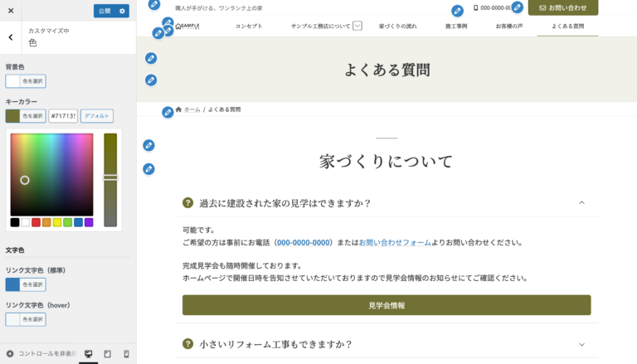637x364 pixels.
Task: Switch to desktop preview icon
Action: tap(89, 354)
